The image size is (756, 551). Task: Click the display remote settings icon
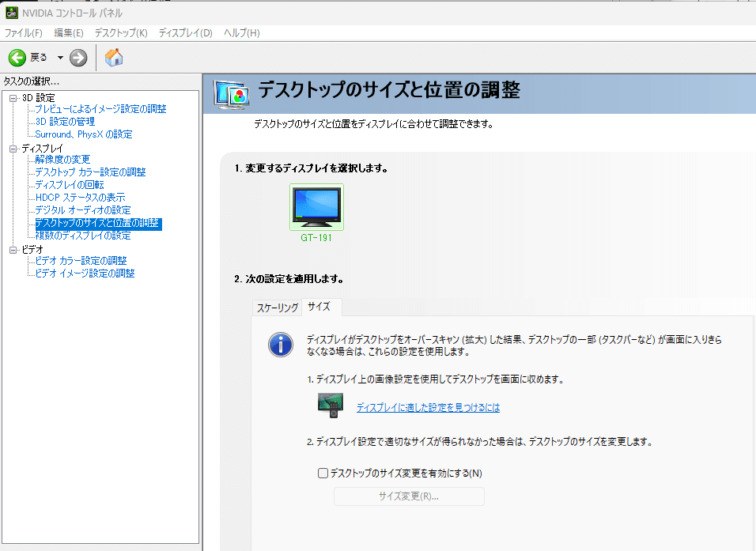(x=331, y=405)
